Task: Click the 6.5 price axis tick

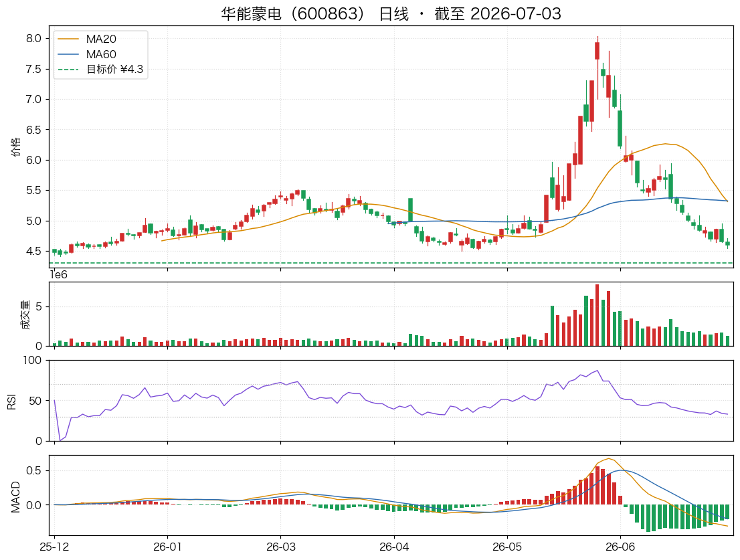Action: tap(34, 130)
